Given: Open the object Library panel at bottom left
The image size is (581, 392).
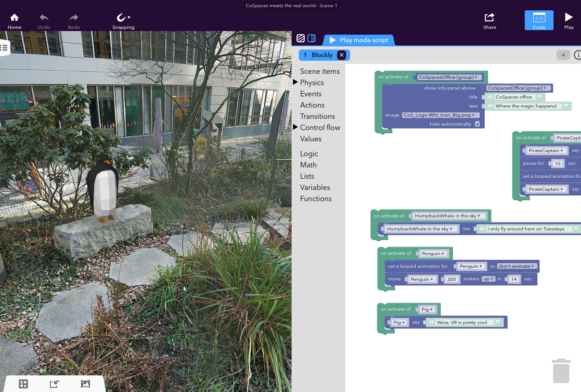Looking at the screenshot, I should 23,383.
